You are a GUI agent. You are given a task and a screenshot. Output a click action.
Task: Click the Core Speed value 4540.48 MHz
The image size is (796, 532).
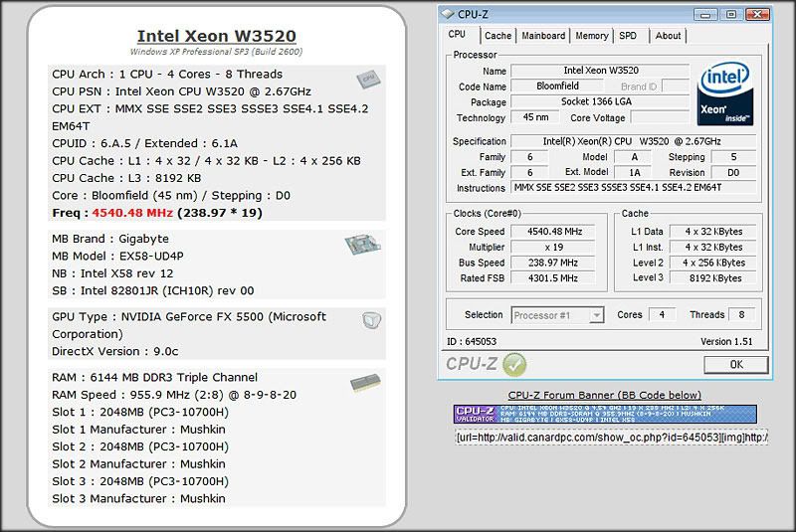click(553, 232)
